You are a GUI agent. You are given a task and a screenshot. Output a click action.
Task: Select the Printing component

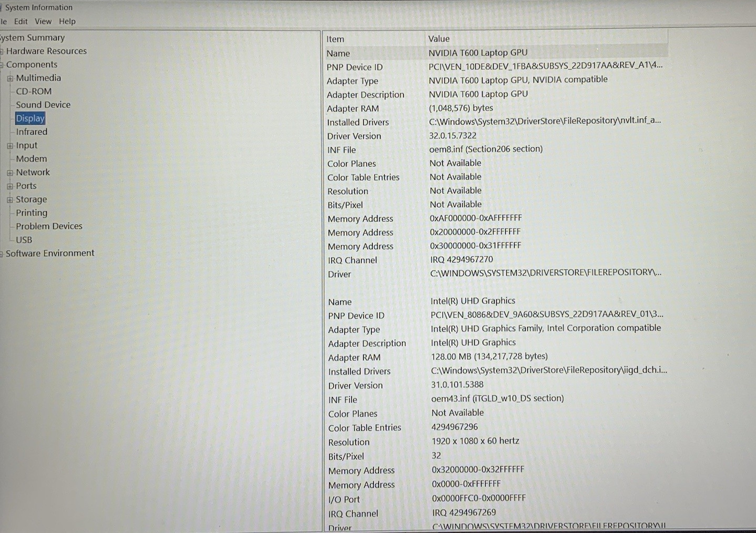click(x=32, y=213)
